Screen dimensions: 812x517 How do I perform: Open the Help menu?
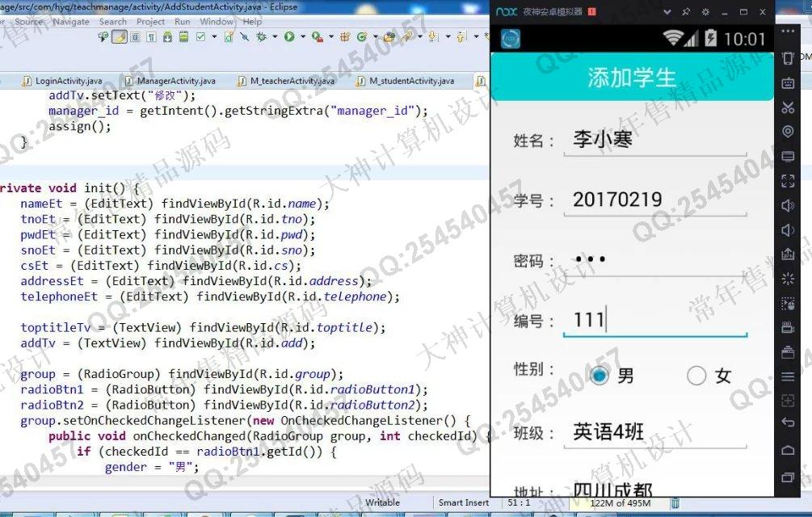click(x=252, y=22)
